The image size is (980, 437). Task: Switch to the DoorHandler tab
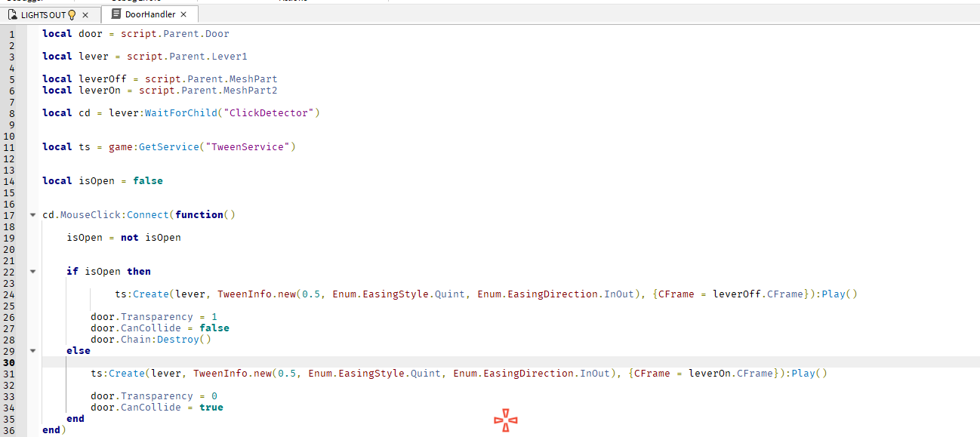point(149,14)
